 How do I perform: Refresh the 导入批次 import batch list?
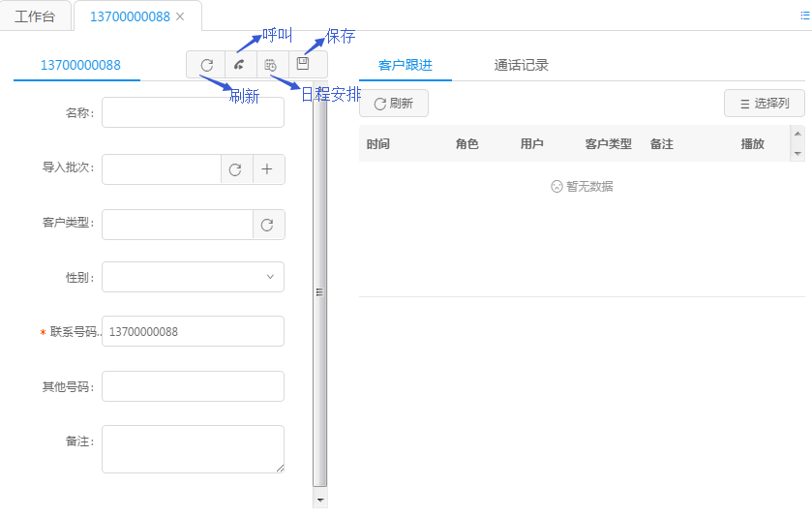pos(235,169)
